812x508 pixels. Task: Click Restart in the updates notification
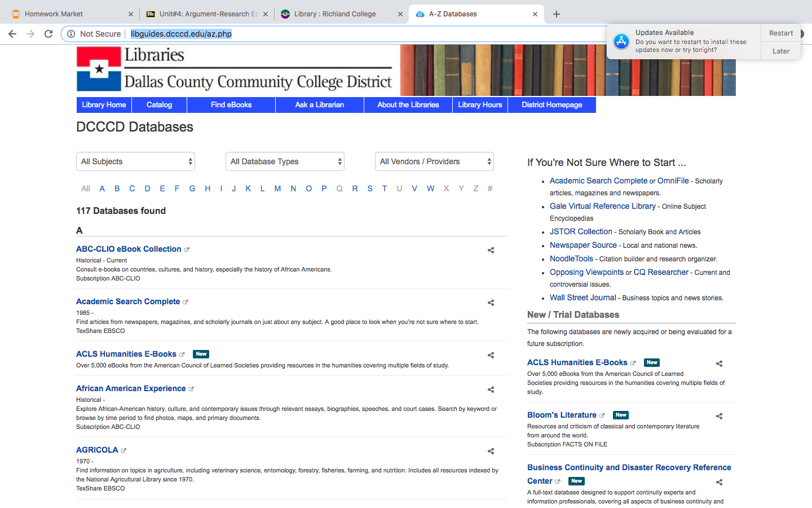[781, 33]
